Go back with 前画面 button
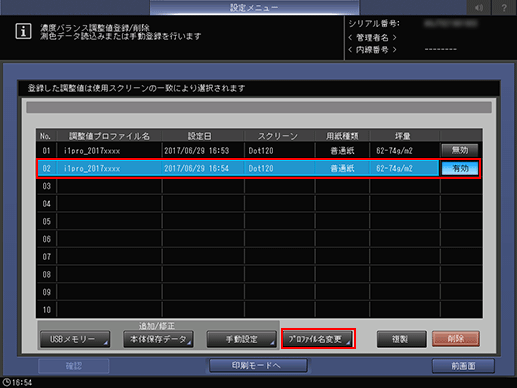 (x=463, y=366)
